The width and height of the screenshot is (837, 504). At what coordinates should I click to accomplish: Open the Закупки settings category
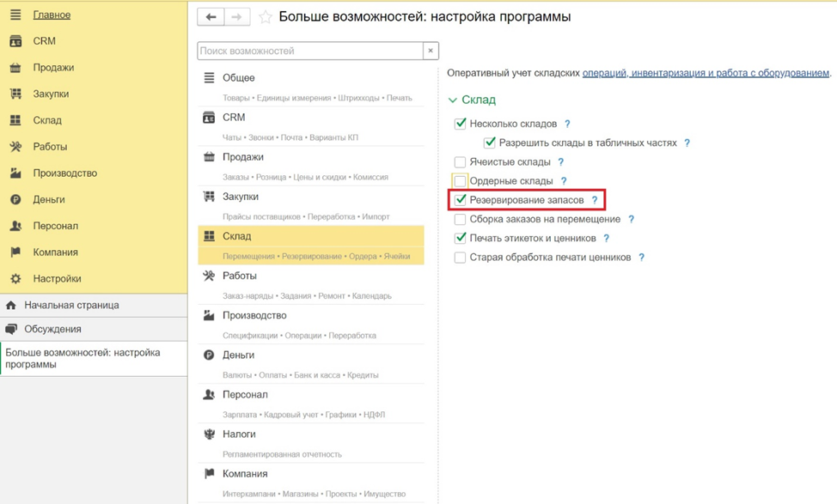pos(241,197)
